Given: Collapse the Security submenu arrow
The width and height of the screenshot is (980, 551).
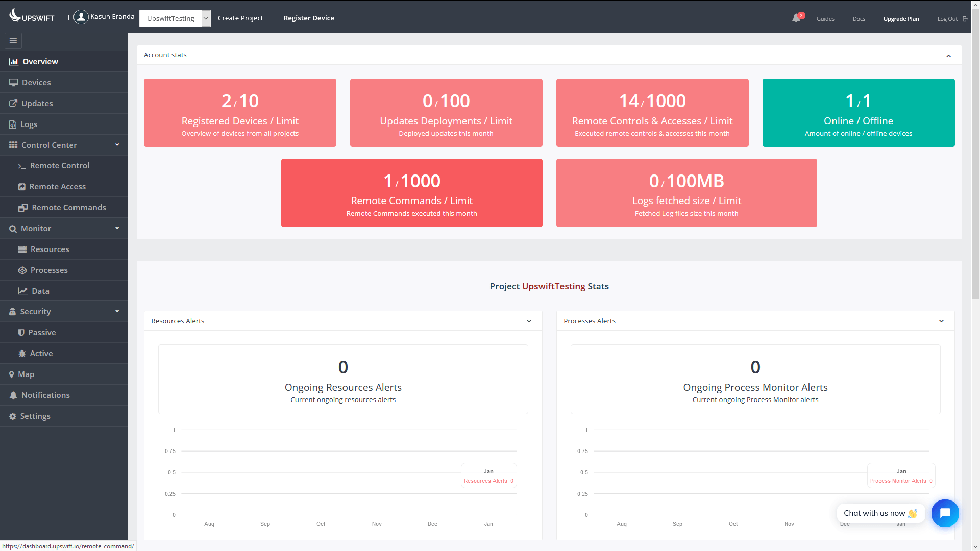Looking at the screenshot, I should (117, 311).
